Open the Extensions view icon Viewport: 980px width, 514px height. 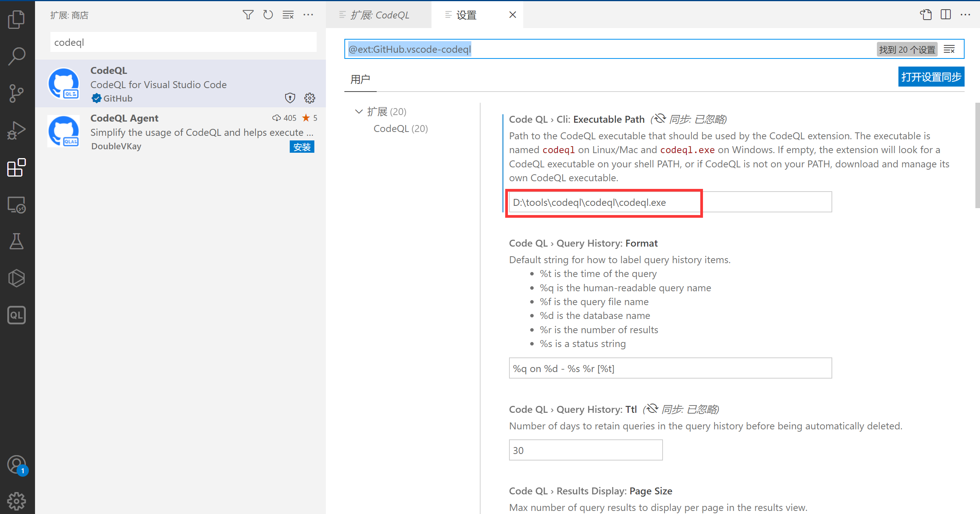17,167
